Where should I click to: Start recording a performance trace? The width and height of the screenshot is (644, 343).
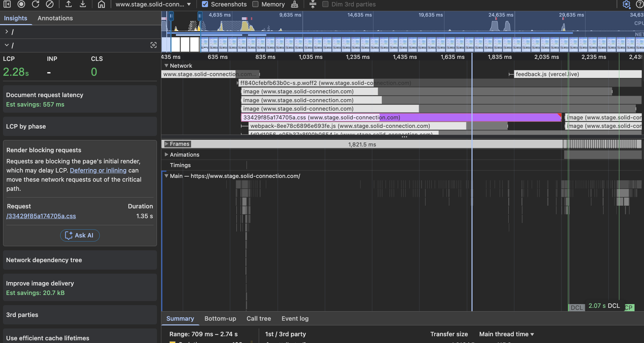click(21, 4)
